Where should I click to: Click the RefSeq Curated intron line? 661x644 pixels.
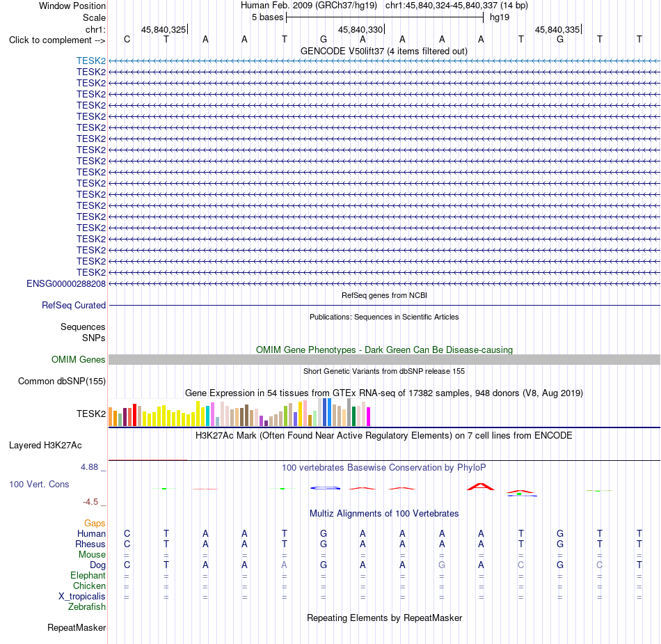tap(384, 306)
